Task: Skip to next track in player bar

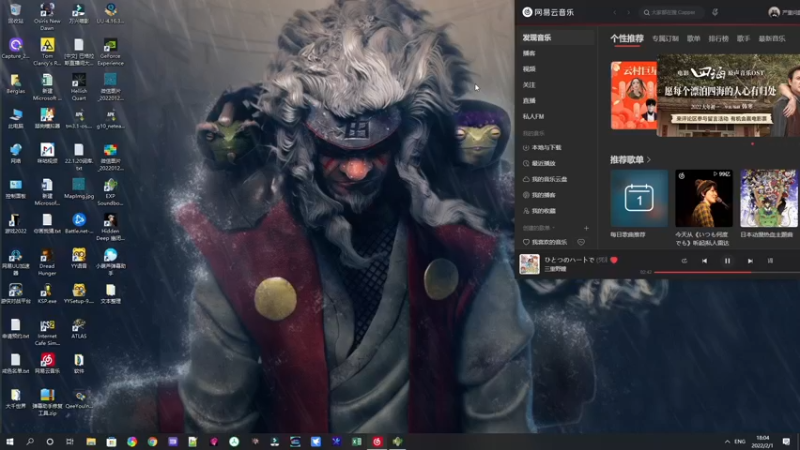Action: [750, 261]
